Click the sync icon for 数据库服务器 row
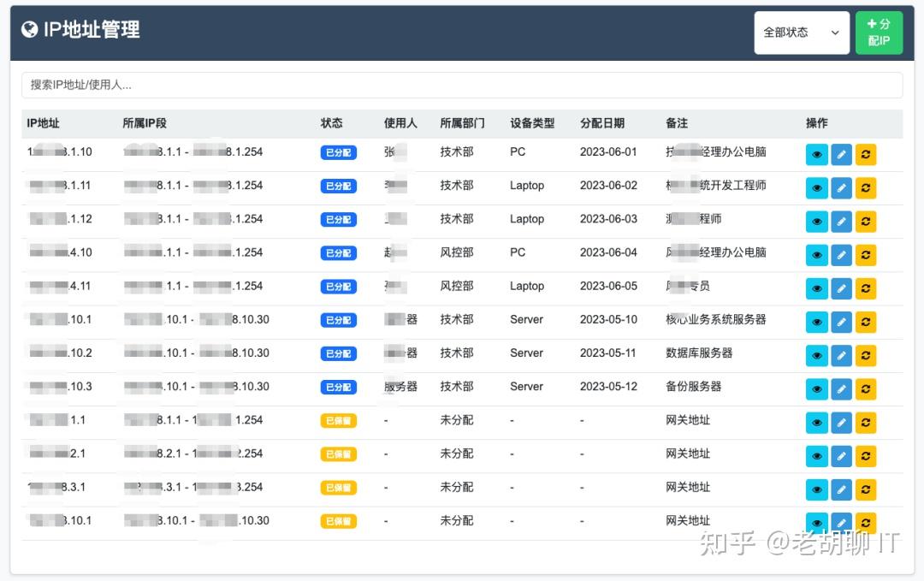The width and height of the screenshot is (924, 581). pyautogui.click(x=866, y=356)
